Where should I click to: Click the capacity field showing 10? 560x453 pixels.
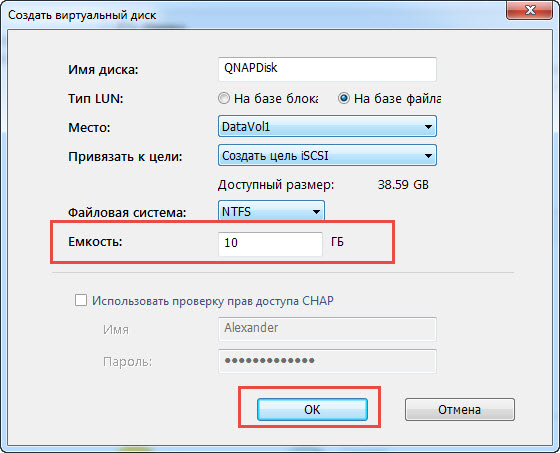point(270,244)
